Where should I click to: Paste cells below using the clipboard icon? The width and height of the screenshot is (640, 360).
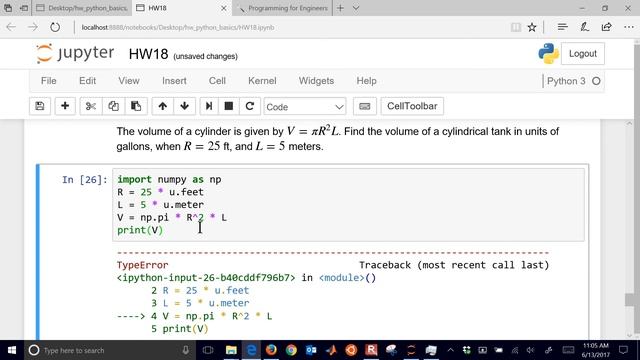136,106
